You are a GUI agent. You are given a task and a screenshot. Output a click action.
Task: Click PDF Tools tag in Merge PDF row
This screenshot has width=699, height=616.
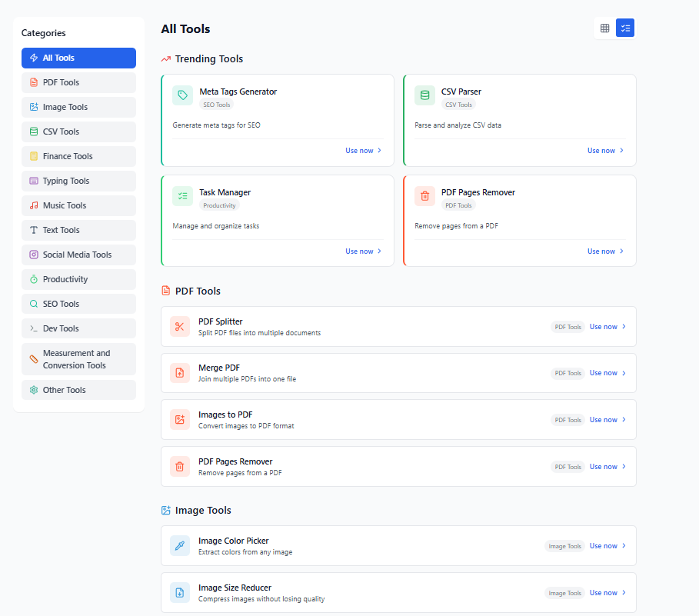tap(568, 373)
